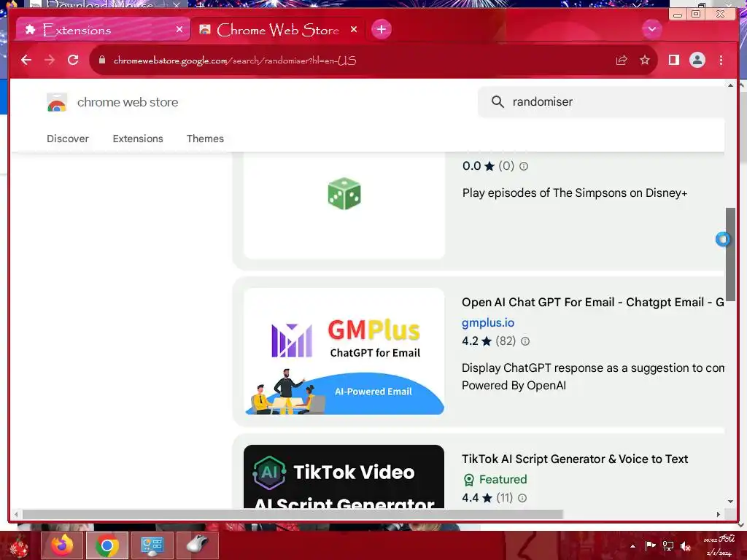Open Firefox from the taskbar
The width and height of the screenshot is (747, 560).
[62, 545]
